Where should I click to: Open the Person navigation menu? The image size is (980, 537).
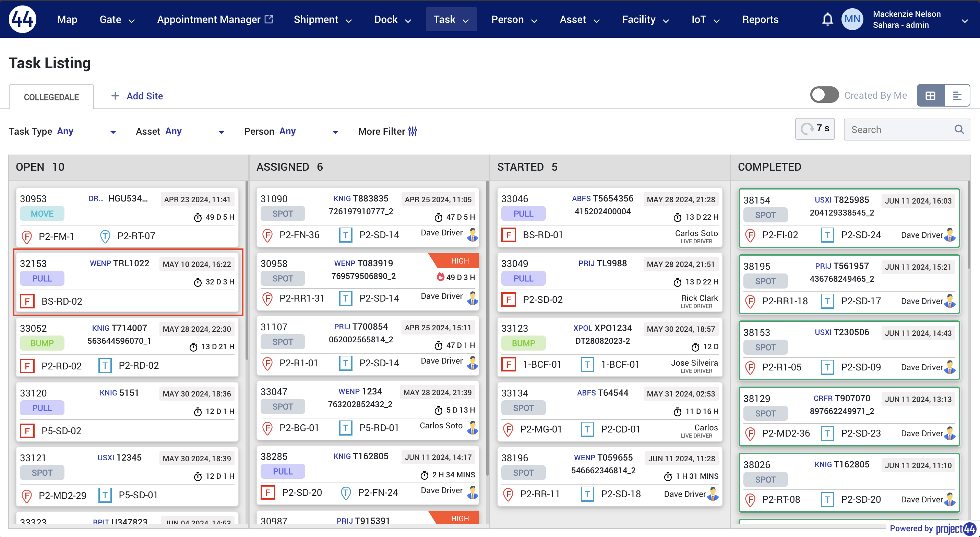(x=514, y=20)
